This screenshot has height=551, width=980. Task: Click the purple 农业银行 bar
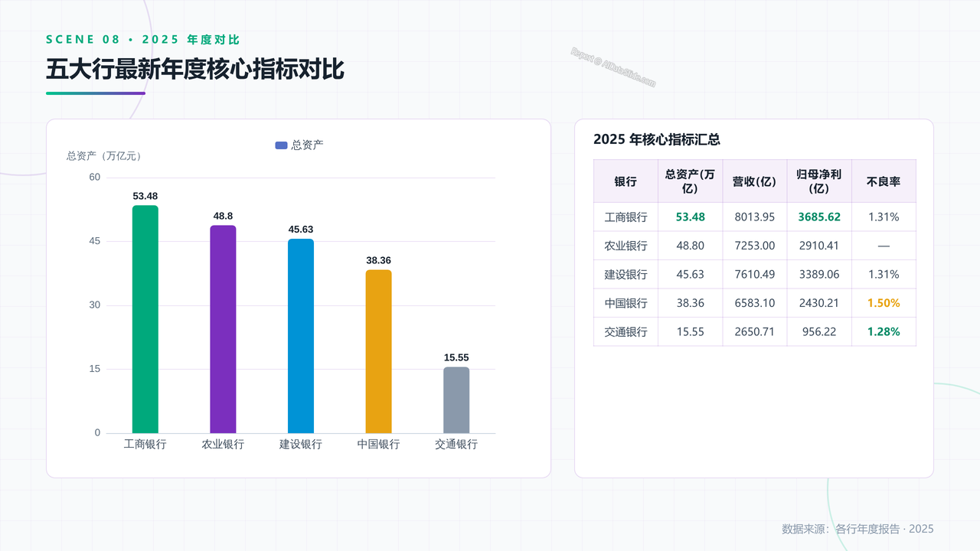223,329
